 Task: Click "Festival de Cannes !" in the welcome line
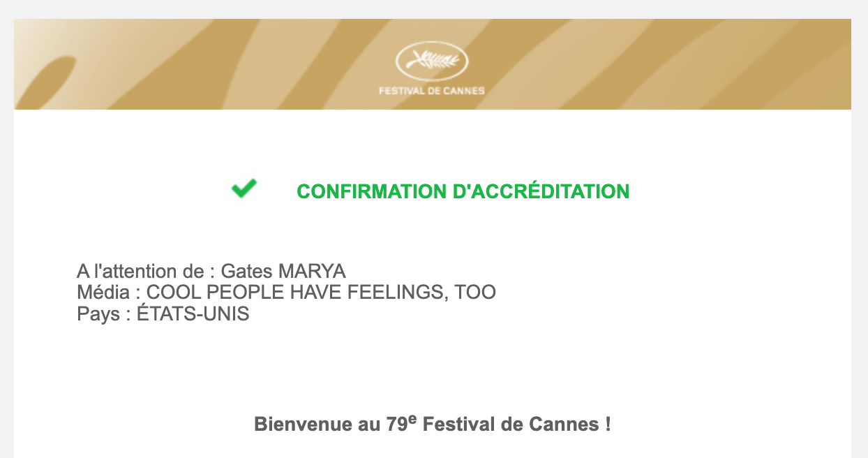(x=517, y=424)
